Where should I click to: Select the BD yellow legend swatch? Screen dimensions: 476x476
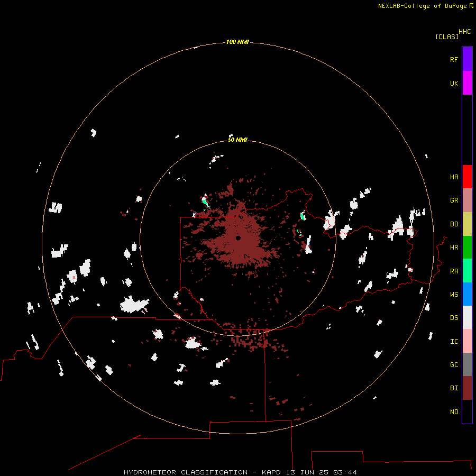(467, 224)
